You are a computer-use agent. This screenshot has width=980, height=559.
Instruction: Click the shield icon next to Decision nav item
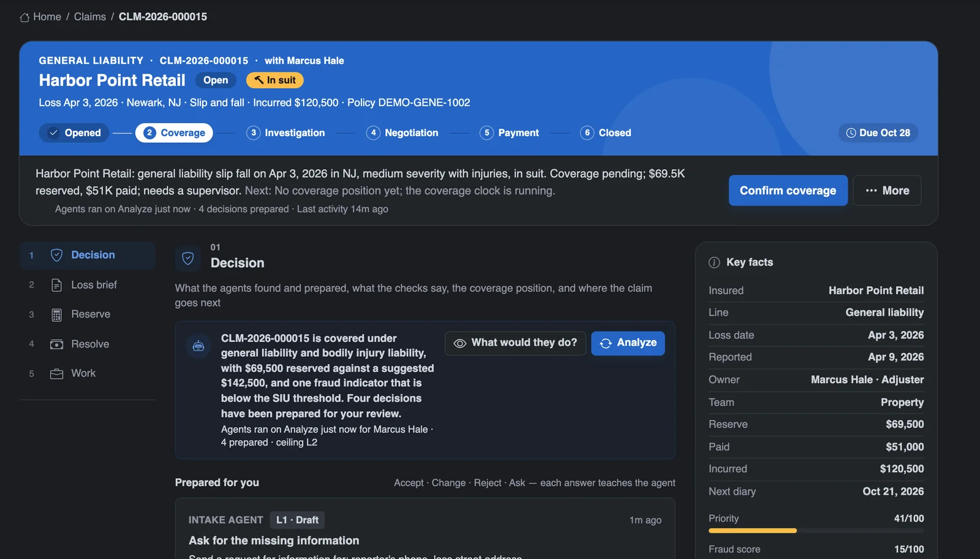tap(56, 255)
